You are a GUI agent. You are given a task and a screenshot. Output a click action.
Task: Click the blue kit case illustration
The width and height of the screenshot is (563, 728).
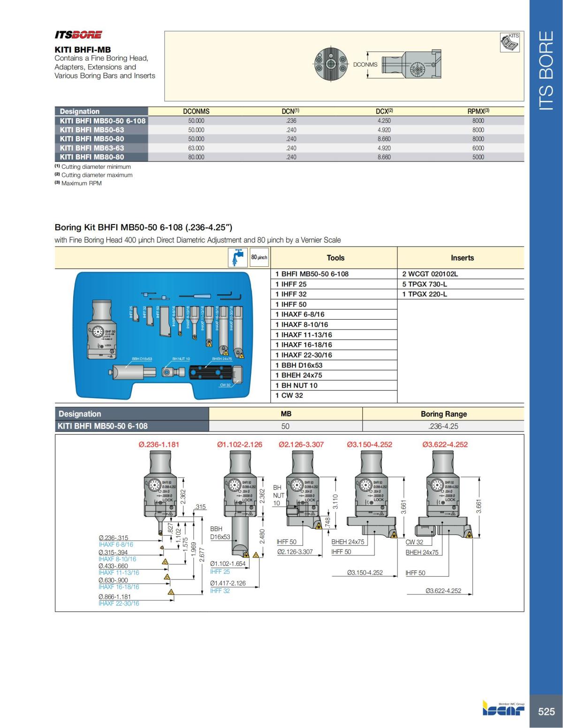tap(163, 336)
